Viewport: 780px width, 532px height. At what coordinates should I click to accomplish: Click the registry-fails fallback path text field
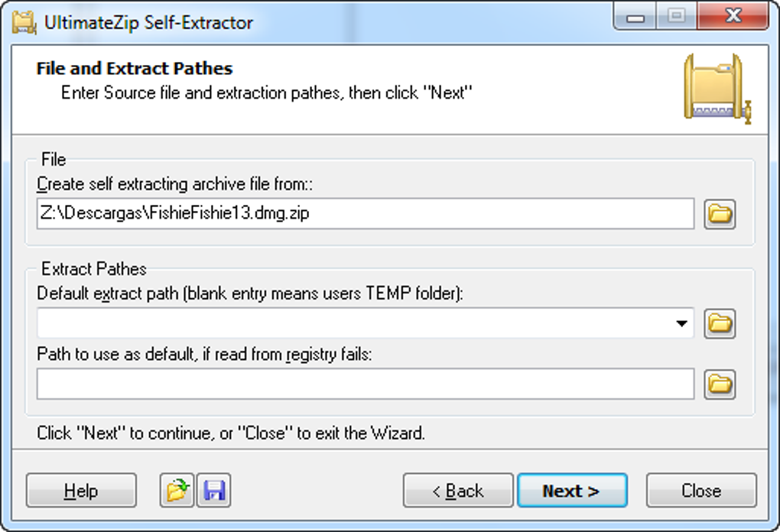pyautogui.click(x=365, y=384)
